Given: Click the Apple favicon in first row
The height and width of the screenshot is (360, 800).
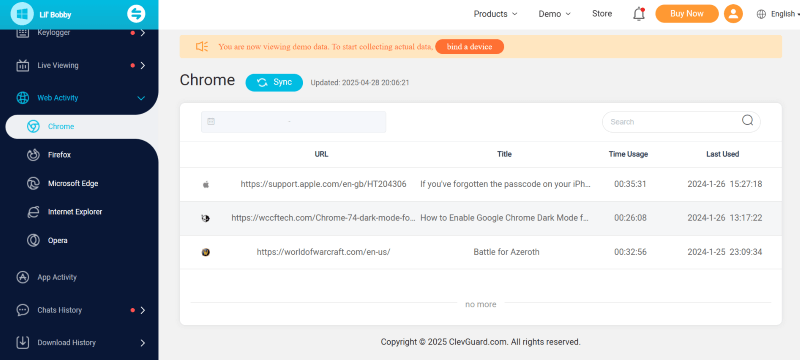Looking at the screenshot, I should point(206,184).
